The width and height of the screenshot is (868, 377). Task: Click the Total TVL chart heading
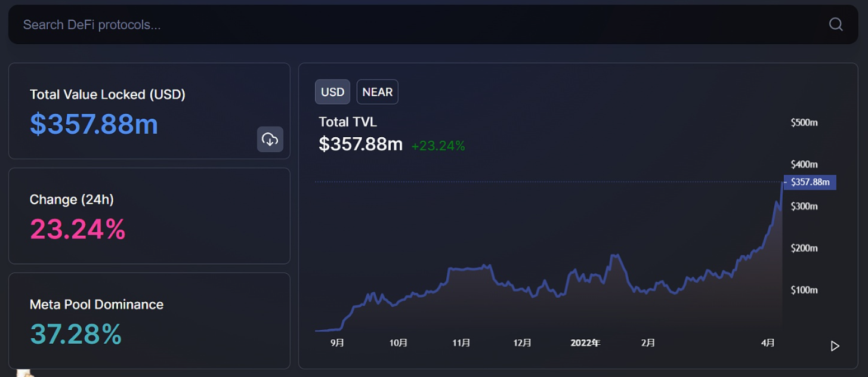(348, 122)
